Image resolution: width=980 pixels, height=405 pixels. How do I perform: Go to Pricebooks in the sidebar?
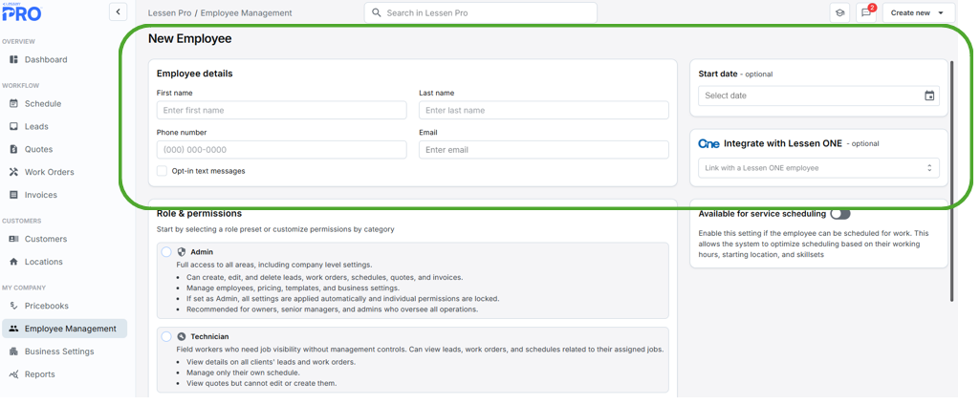click(46, 306)
